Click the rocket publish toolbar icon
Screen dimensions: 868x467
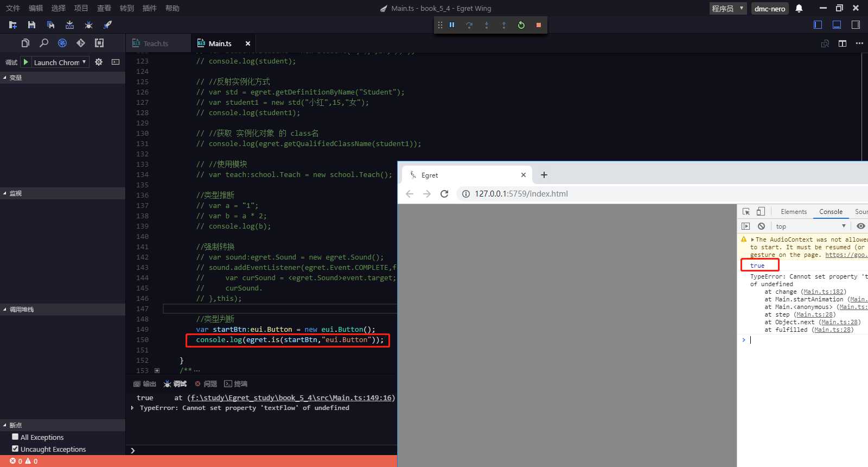(x=107, y=25)
